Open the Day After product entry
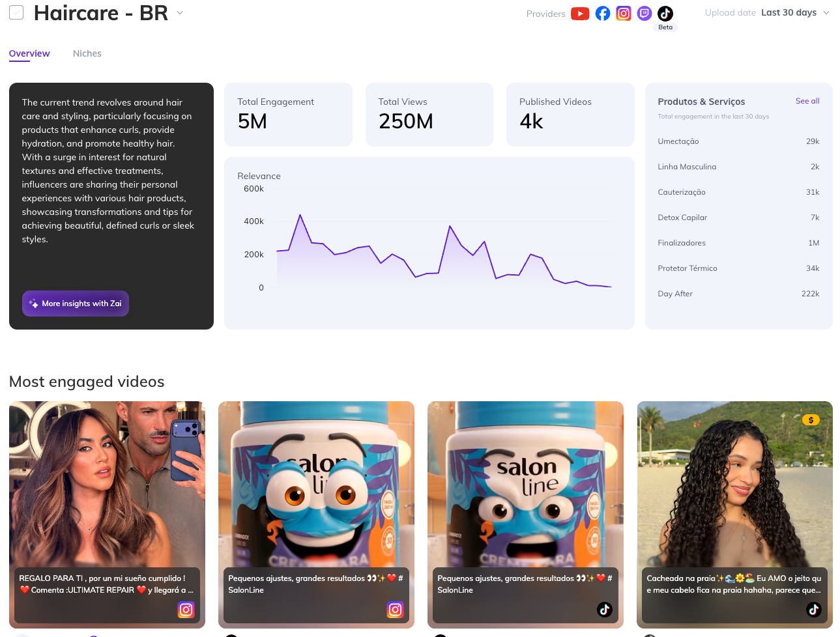This screenshot has width=840, height=637. coord(738,294)
